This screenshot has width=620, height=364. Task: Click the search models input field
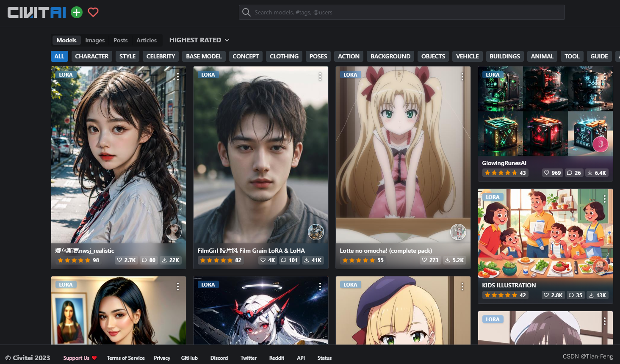point(402,12)
